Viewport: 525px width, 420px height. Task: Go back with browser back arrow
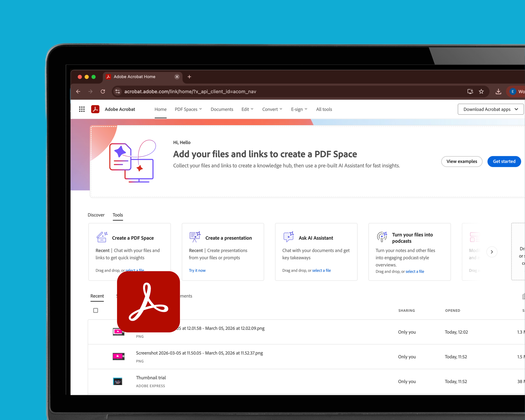click(78, 92)
